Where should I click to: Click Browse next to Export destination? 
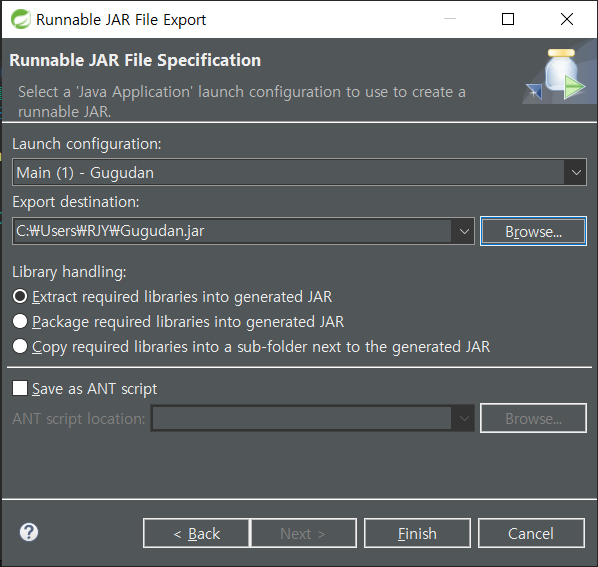coord(533,231)
